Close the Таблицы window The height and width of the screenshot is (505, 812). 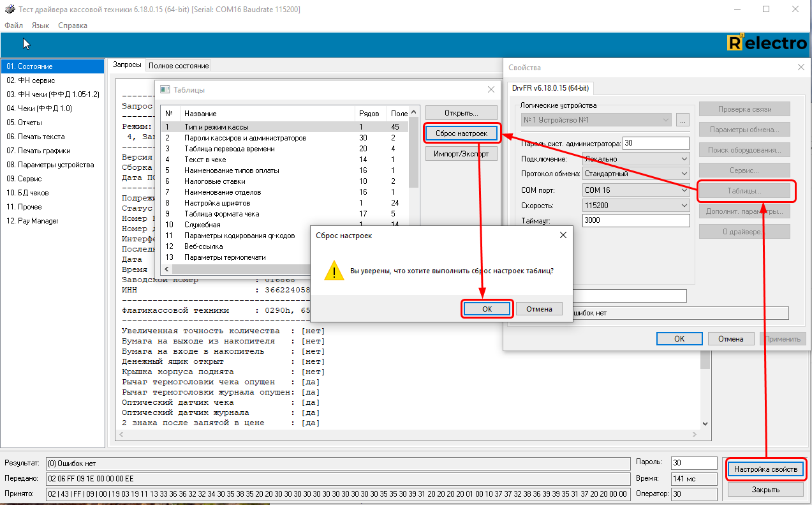pos(491,90)
